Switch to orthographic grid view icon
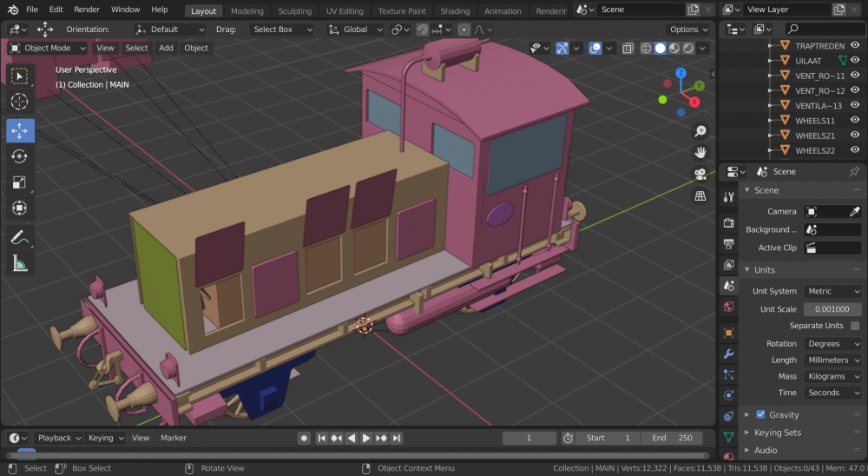868x476 pixels. point(700,196)
